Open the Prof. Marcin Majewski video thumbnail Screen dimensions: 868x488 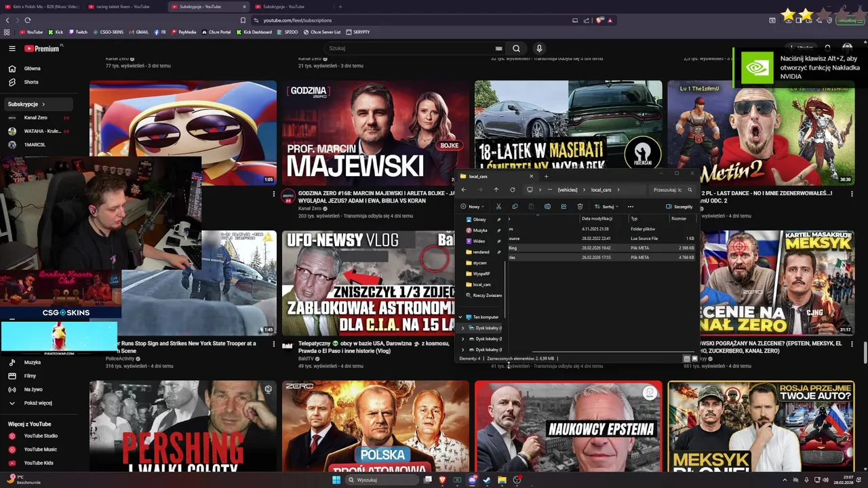pyautogui.click(x=375, y=133)
